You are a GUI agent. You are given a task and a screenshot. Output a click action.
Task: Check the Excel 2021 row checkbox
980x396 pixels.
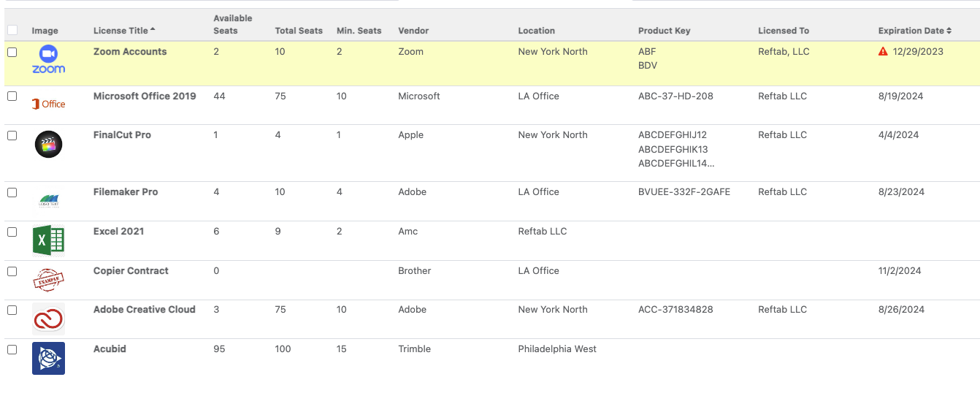12,232
